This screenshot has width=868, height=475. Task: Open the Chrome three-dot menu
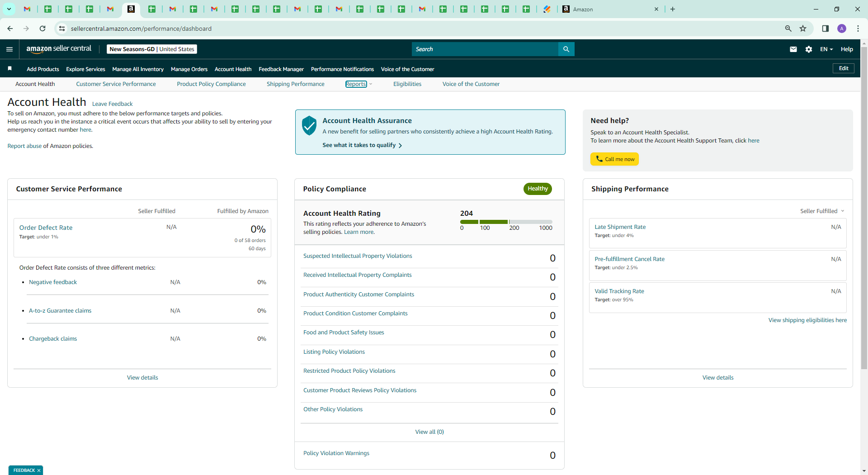(x=858, y=28)
